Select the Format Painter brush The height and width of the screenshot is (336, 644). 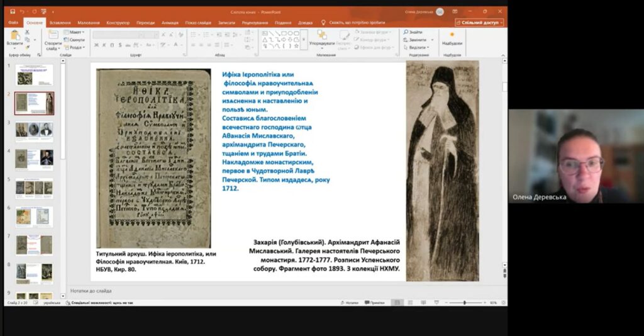28,47
